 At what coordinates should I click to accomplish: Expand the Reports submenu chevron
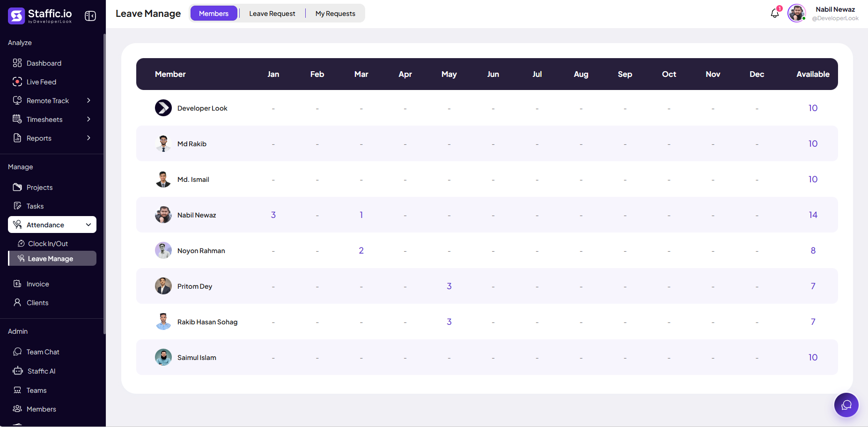click(88, 138)
